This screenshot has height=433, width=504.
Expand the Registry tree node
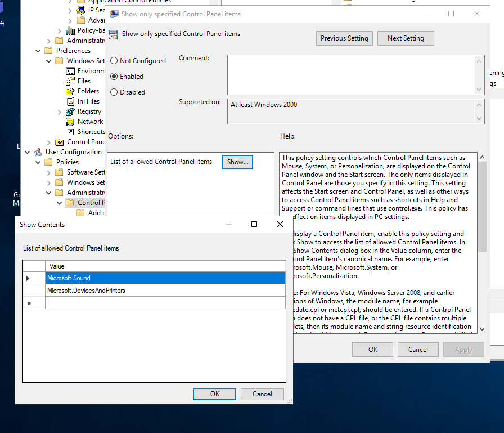click(x=60, y=111)
